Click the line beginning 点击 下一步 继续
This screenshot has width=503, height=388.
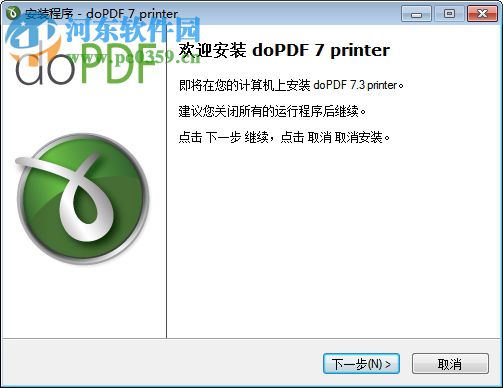pyautogui.click(x=284, y=137)
